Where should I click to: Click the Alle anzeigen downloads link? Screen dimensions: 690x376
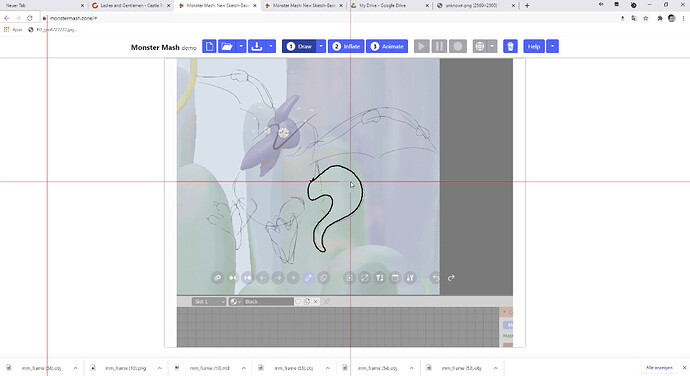[x=659, y=368]
